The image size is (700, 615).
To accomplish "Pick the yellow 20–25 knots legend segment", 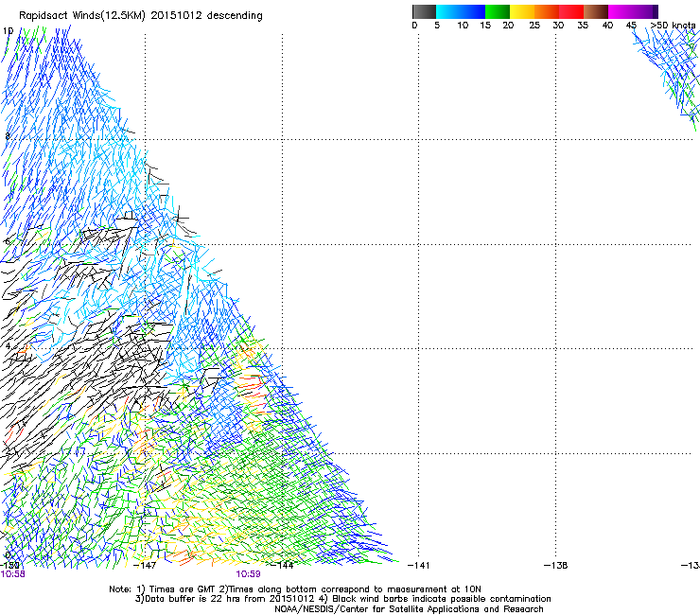I will (x=522, y=11).
